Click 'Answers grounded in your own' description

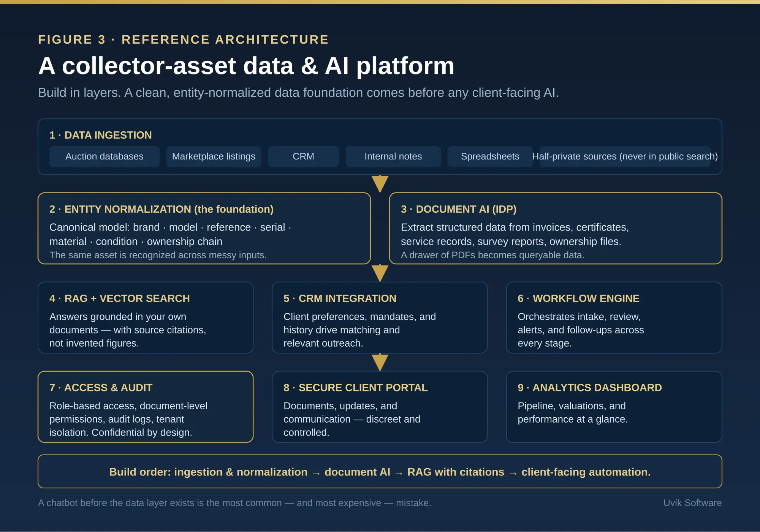128,330
